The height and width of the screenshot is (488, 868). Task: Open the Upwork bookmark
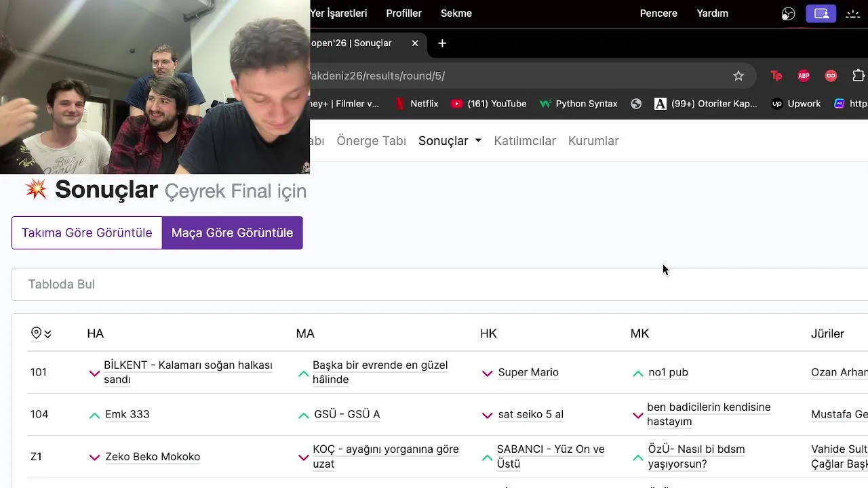(796, 104)
